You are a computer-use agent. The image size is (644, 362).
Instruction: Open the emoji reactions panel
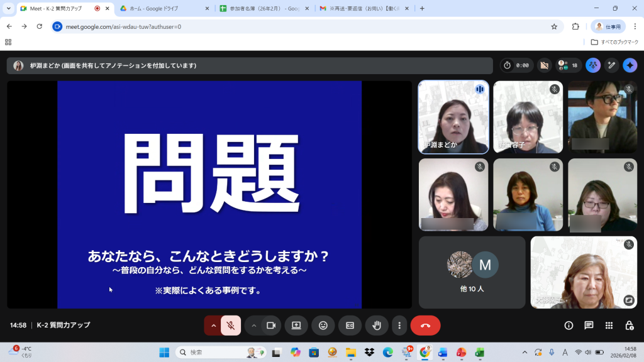point(323,326)
